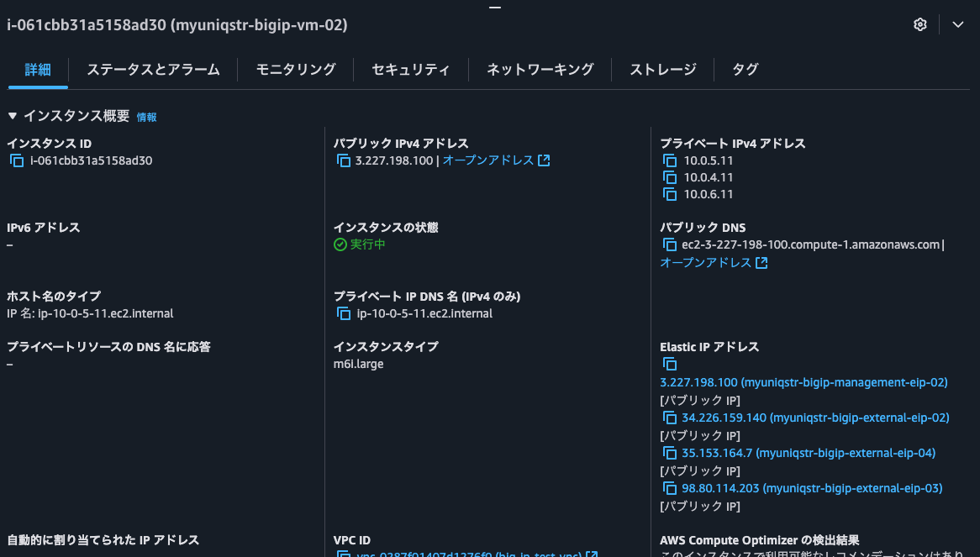Copy Elastic IP 34.226.159.140
Screen dimensions: 980x557
click(x=669, y=418)
